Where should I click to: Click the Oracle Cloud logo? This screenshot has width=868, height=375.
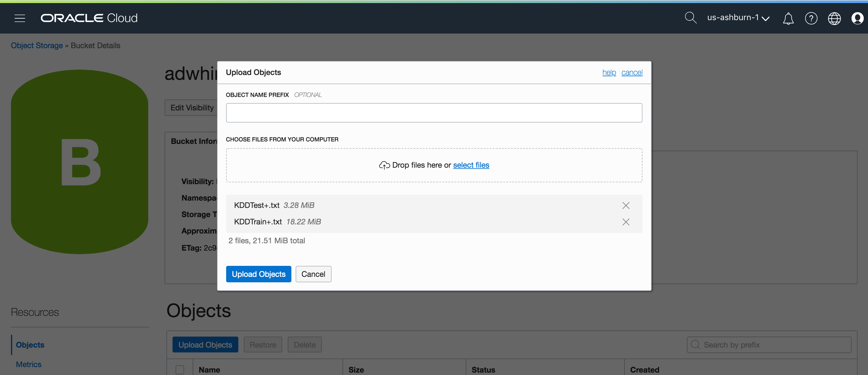click(x=89, y=18)
